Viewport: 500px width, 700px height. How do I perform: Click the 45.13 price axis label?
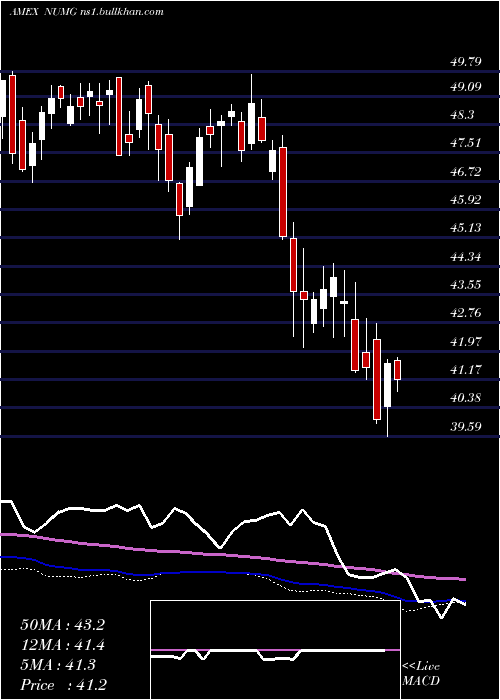tap(466, 228)
